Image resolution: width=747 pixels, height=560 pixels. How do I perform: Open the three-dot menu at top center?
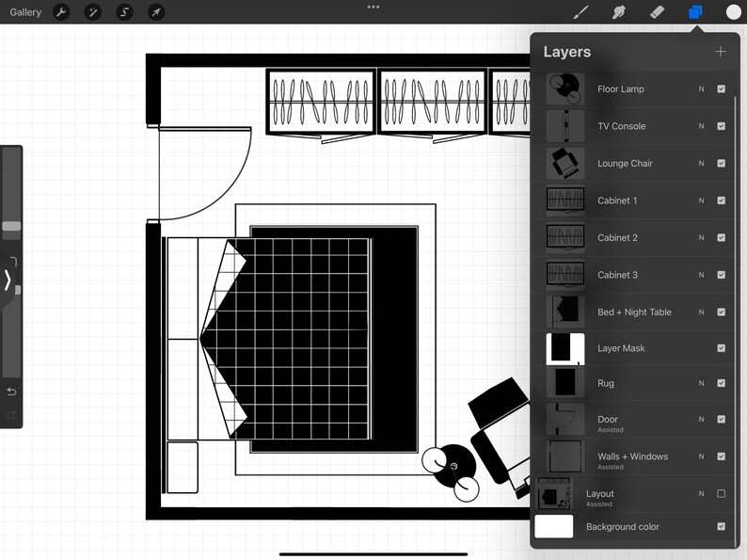[x=373, y=7]
